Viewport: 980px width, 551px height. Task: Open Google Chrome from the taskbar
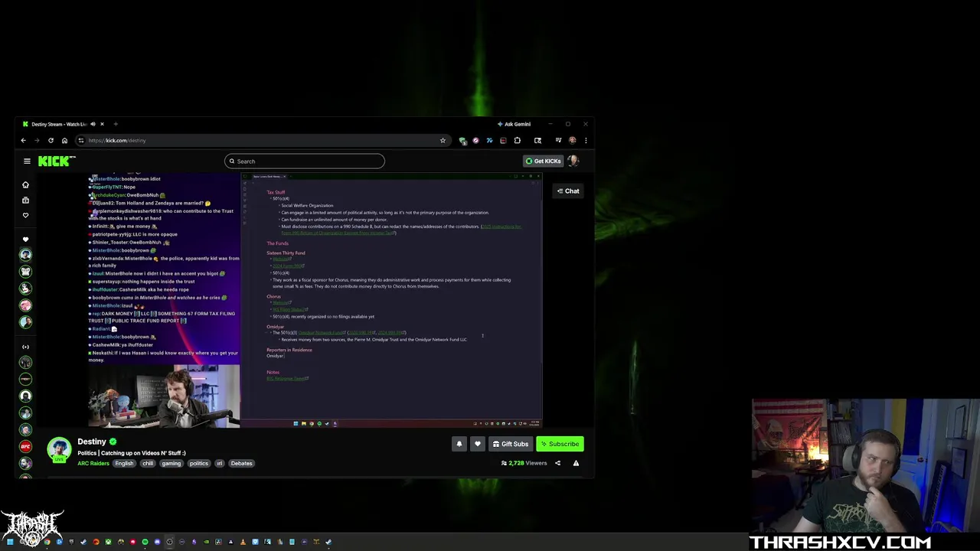pyautogui.click(x=47, y=542)
